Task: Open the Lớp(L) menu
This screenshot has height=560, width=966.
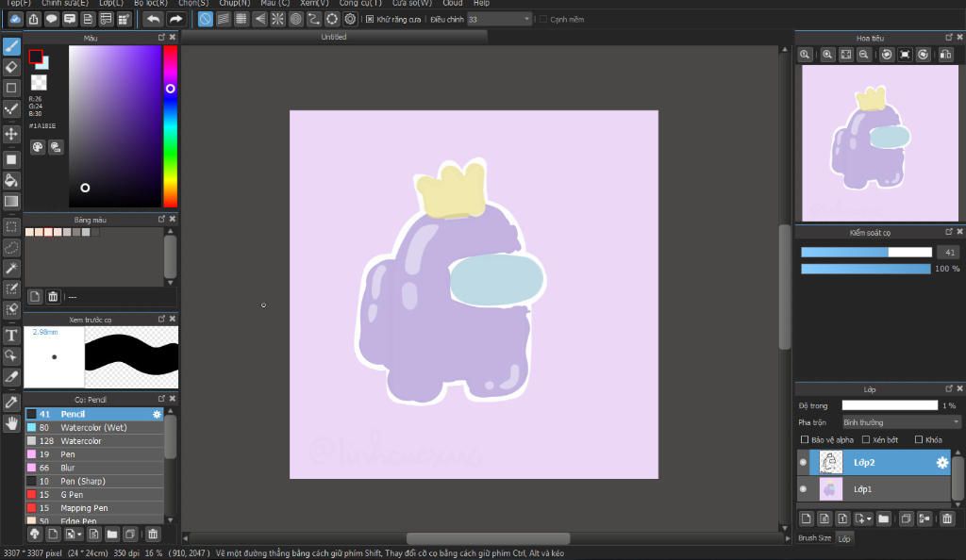Action: point(111,3)
